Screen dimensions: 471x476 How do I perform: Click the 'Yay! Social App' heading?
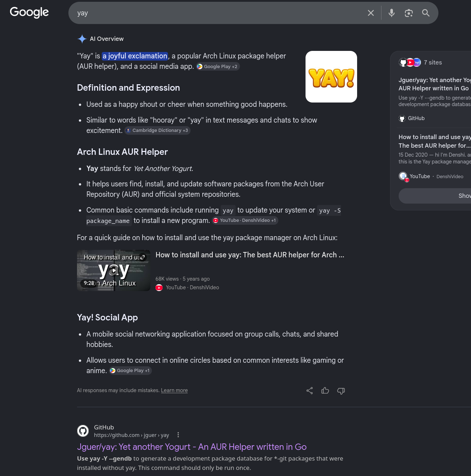click(x=107, y=318)
